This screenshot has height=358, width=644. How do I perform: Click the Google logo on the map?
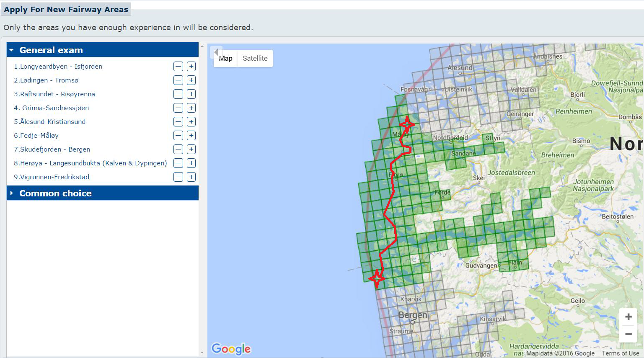(x=231, y=349)
